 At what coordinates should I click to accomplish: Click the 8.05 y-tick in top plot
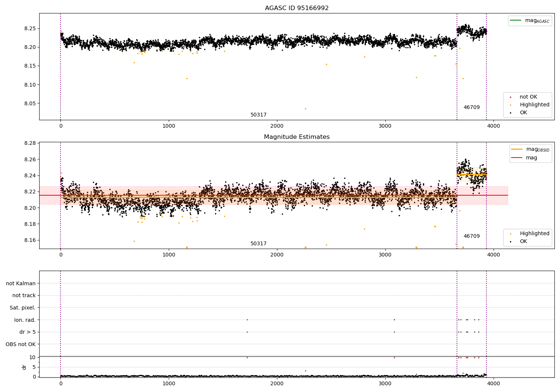coord(30,103)
